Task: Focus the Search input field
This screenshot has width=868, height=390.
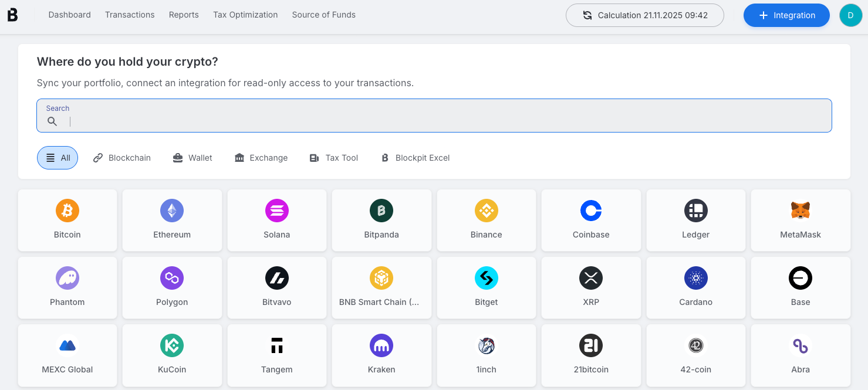Action: (x=434, y=116)
